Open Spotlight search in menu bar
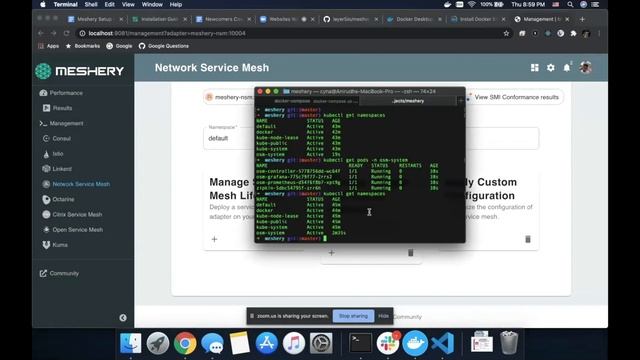The width and height of the screenshot is (640, 360). [570, 4]
